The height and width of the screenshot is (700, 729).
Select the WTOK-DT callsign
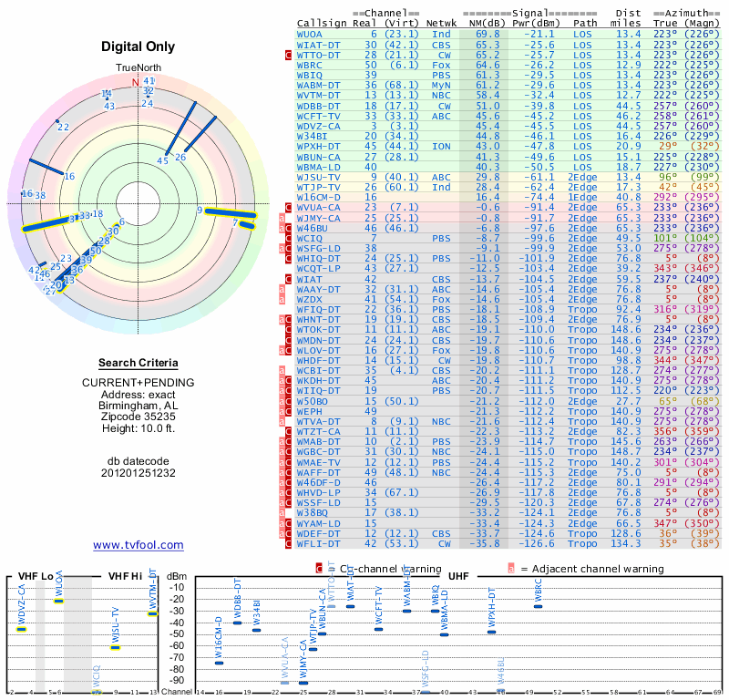click(x=318, y=329)
